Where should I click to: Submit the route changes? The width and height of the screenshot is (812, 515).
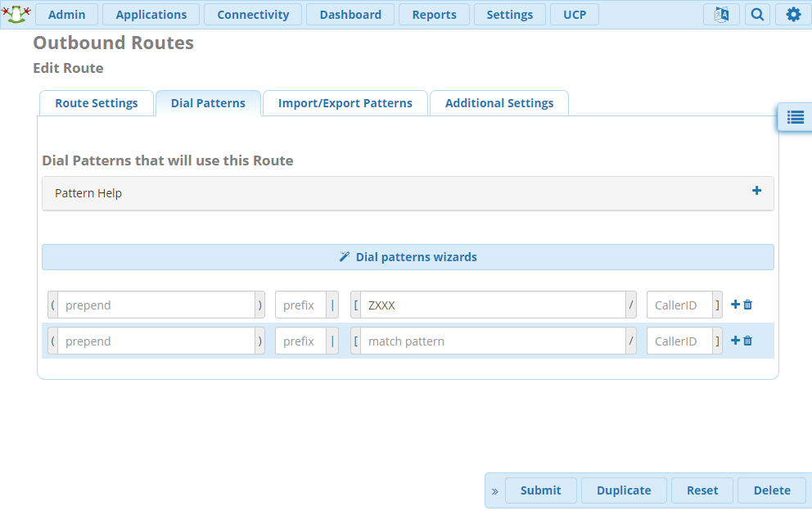pyautogui.click(x=541, y=490)
